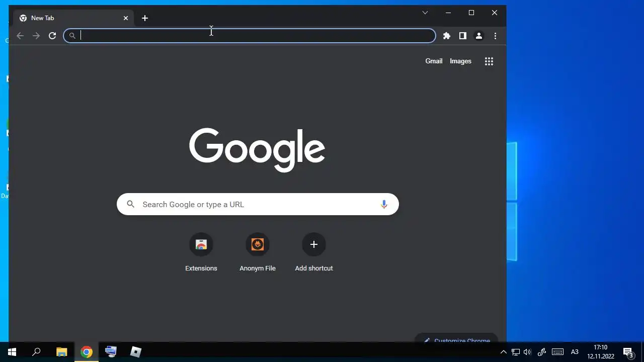The height and width of the screenshot is (362, 644).
Task: Open the Images link
Action: pos(460,61)
